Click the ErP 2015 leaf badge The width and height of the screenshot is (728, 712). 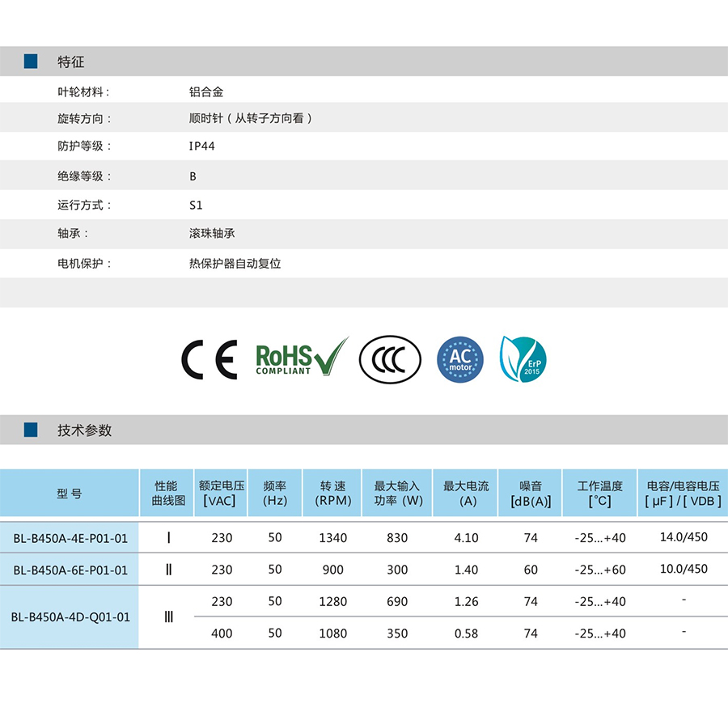coord(523,359)
